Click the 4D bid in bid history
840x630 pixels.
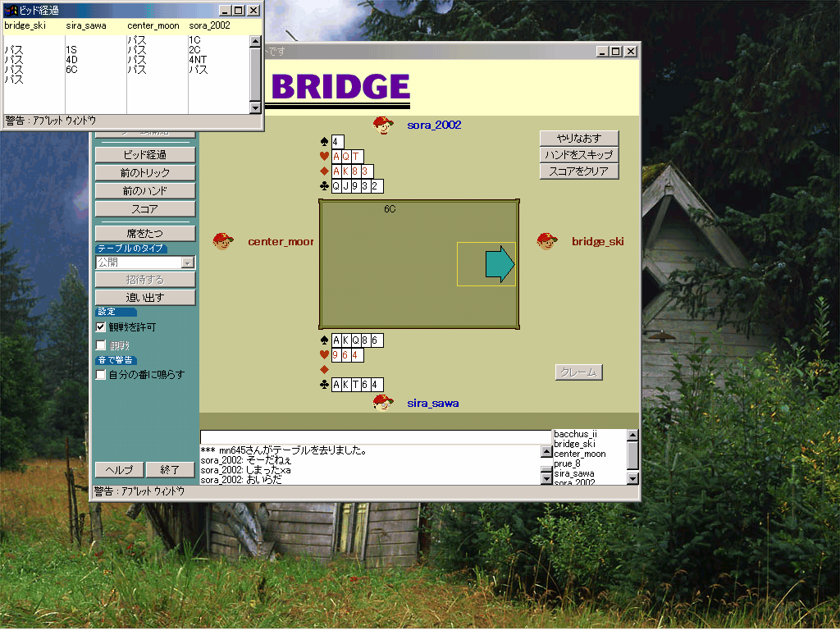tap(72, 60)
